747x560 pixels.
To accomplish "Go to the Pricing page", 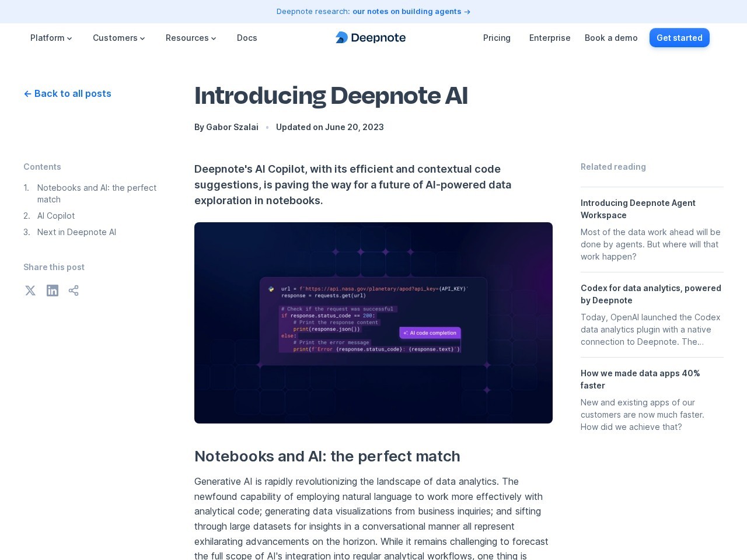I will 497,38.
